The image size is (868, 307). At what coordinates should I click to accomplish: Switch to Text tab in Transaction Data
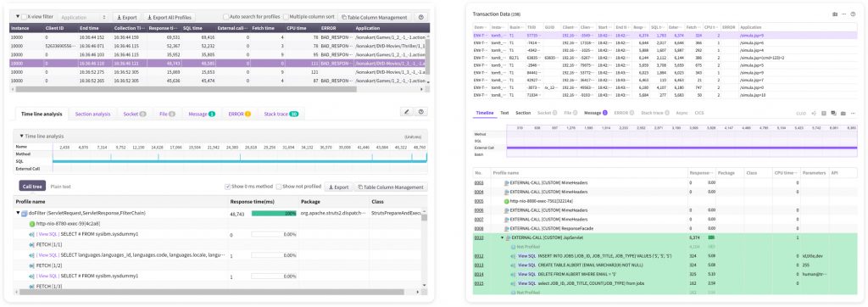[504, 113]
